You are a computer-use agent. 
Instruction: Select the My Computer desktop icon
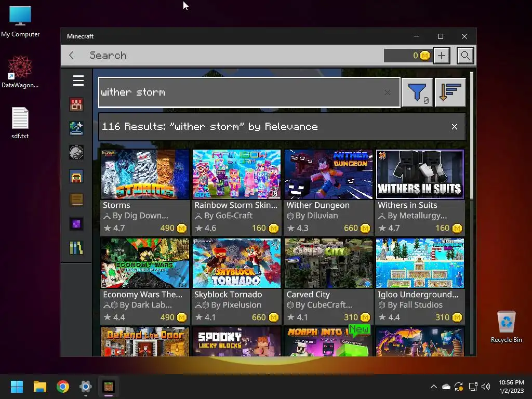pyautogui.click(x=20, y=21)
